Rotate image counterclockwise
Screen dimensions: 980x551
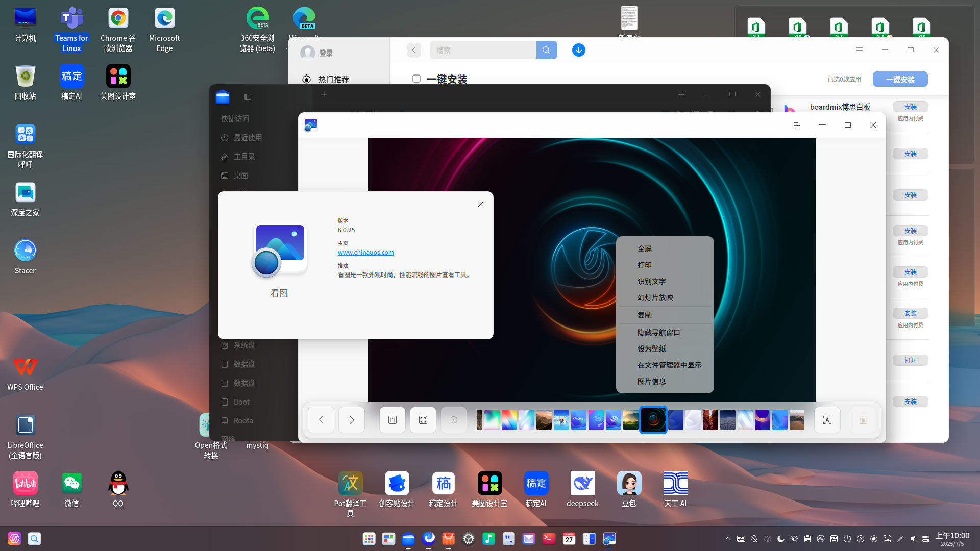coord(454,420)
